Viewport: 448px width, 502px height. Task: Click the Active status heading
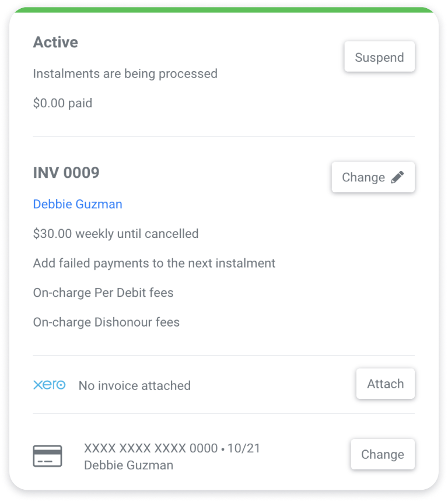coord(55,42)
